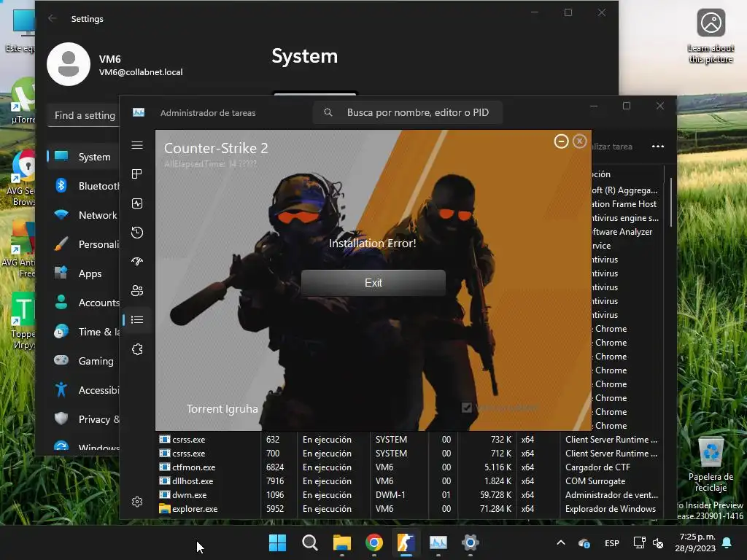Viewport: 747px width, 560px height.
Task: Open Google Chrome from the taskbar
Action: click(x=374, y=542)
